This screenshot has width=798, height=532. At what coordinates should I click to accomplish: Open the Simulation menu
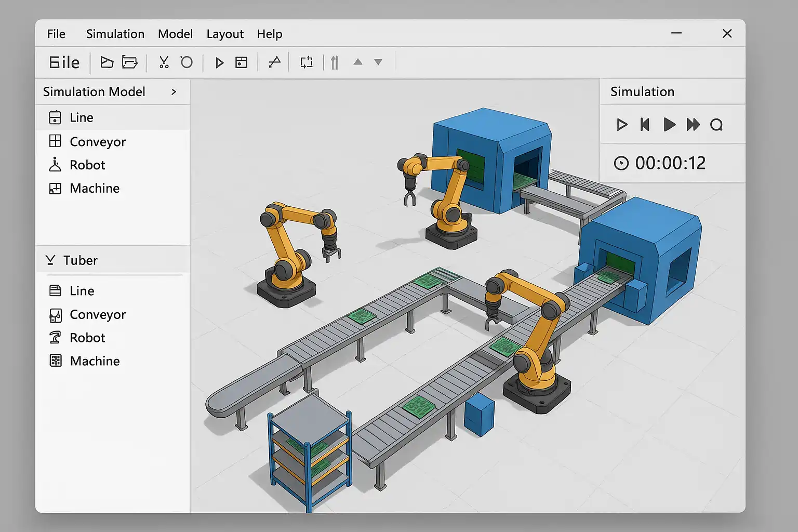click(x=115, y=34)
